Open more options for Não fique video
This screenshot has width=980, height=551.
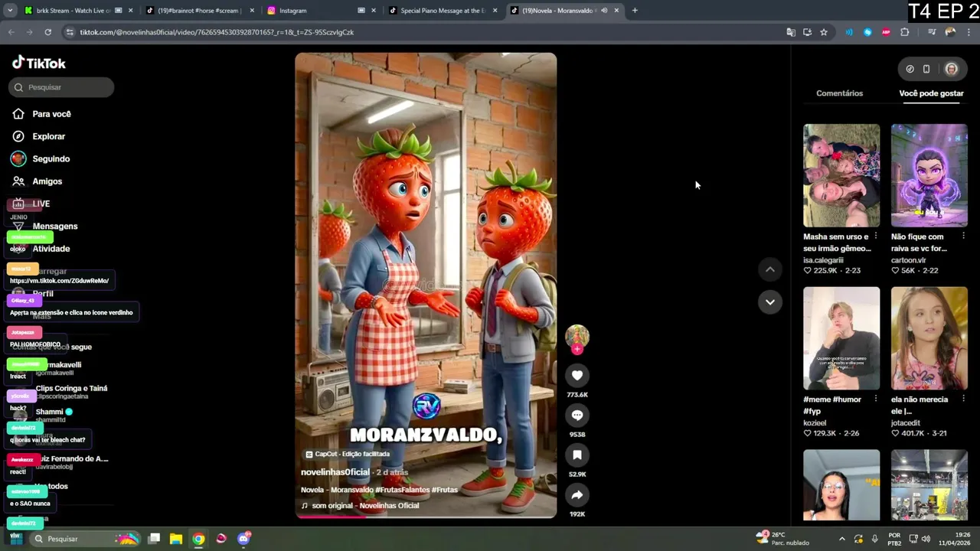coord(963,236)
